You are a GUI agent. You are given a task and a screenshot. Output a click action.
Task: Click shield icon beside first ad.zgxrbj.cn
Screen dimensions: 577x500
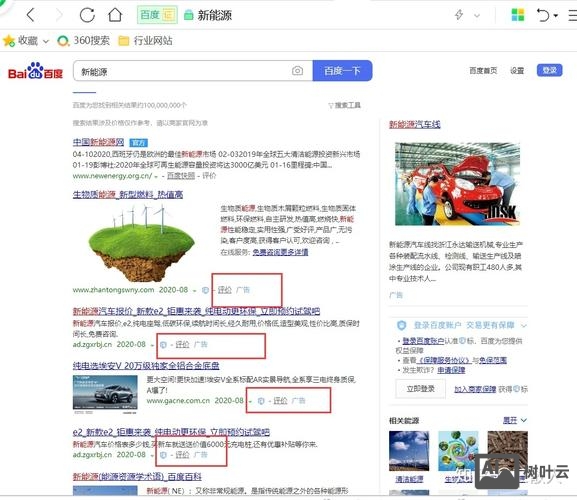[163, 345]
